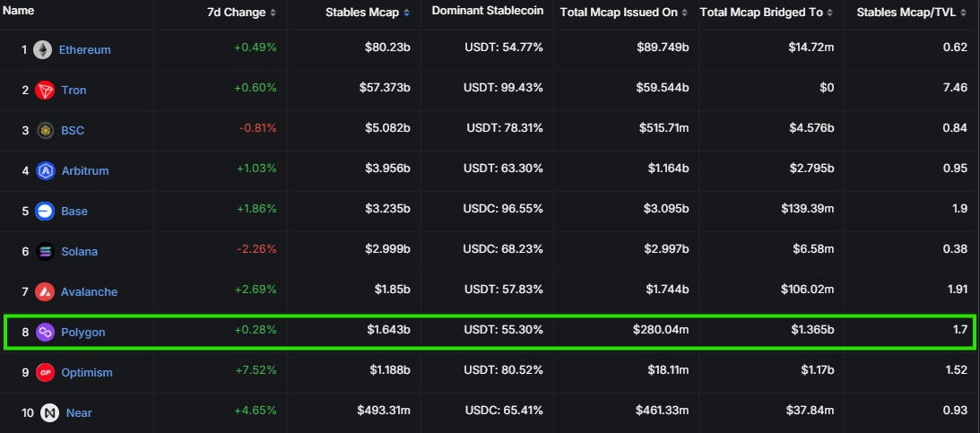980x433 pixels.
Task: Select Near's $493.31m stables mcap
Action: coord(384,411)
